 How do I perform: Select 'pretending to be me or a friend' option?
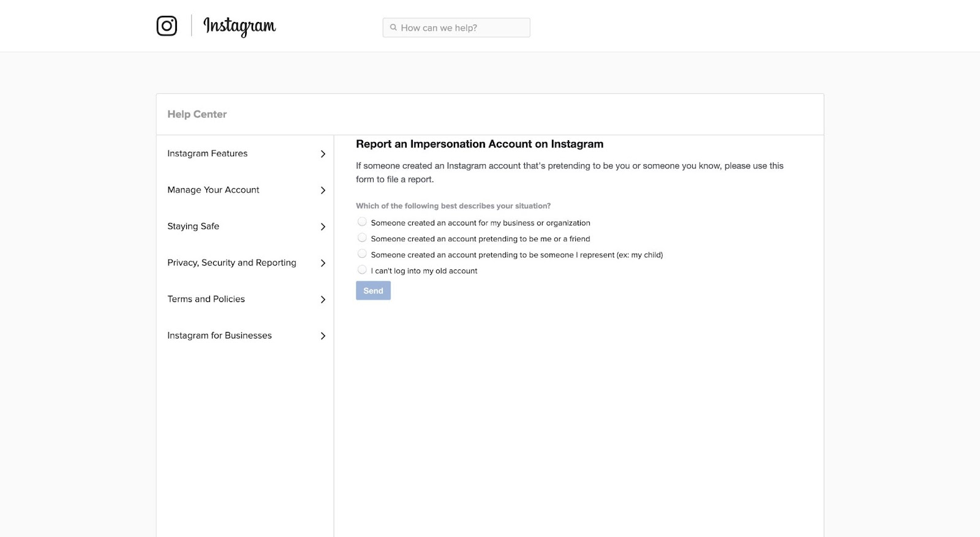[x=362, y=238]
